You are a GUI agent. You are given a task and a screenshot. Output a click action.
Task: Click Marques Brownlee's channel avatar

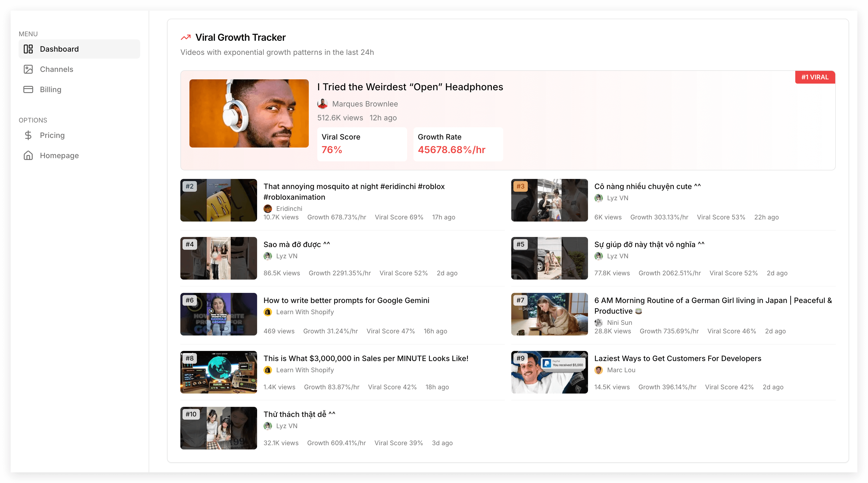coord(322,104)
